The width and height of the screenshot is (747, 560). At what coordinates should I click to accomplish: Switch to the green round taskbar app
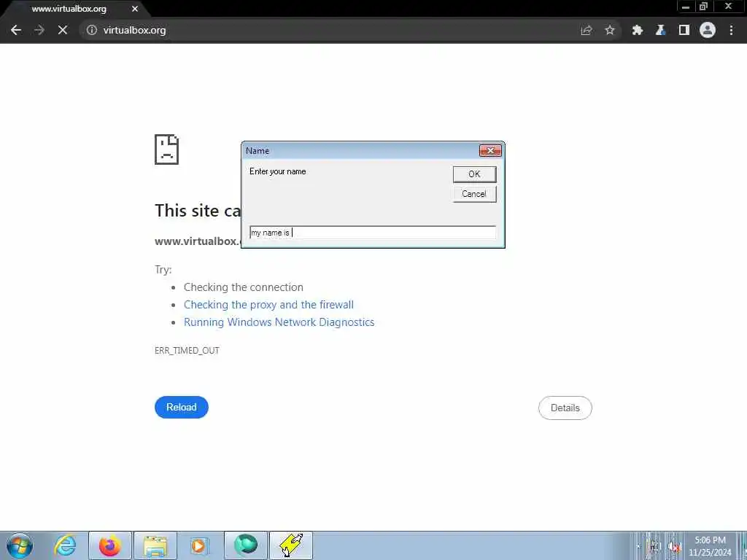coord(246,545)
